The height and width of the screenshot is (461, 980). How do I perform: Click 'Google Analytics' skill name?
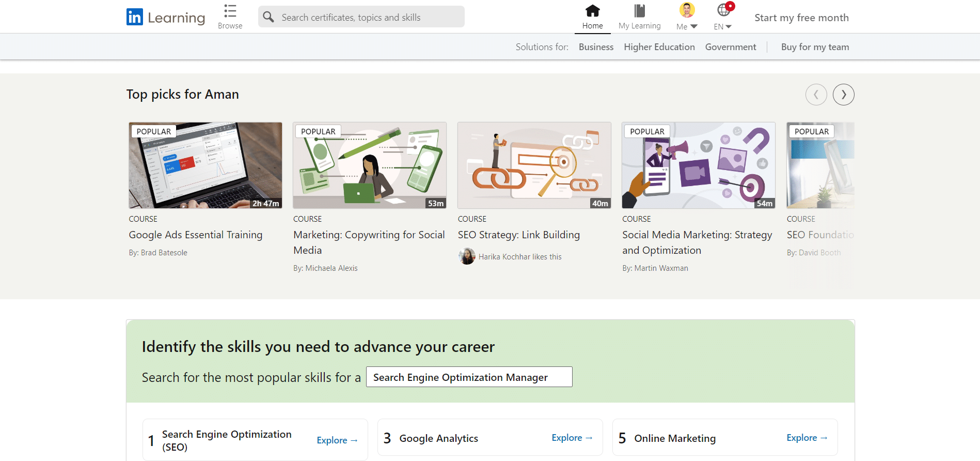[439, 438]
